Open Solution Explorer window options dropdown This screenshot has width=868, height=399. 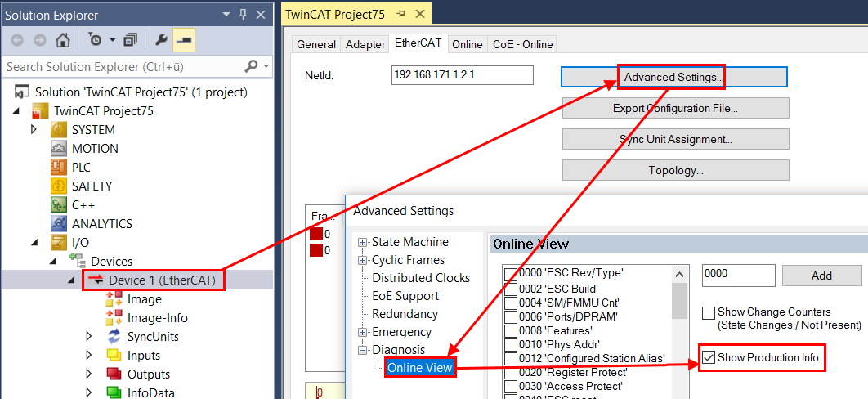pyautogui.click(x=226, y=15)
